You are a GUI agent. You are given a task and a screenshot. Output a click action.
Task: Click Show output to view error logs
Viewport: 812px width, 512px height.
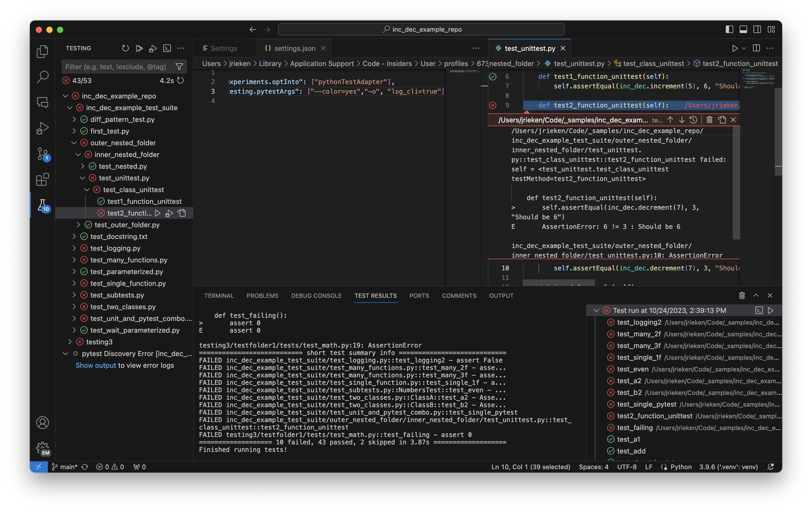coord(96,365)
